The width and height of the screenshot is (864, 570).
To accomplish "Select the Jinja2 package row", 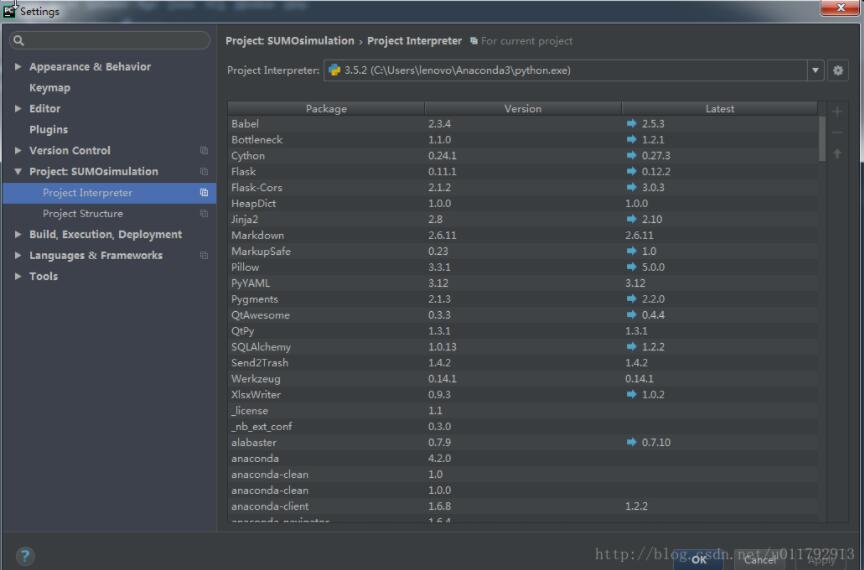I will pyautogui.click(x=523, y=219).
